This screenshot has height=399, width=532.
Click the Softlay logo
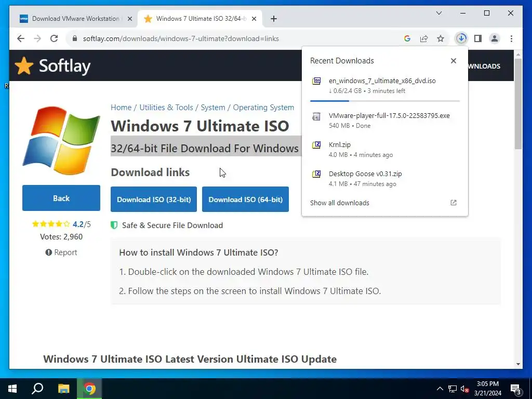52,66
